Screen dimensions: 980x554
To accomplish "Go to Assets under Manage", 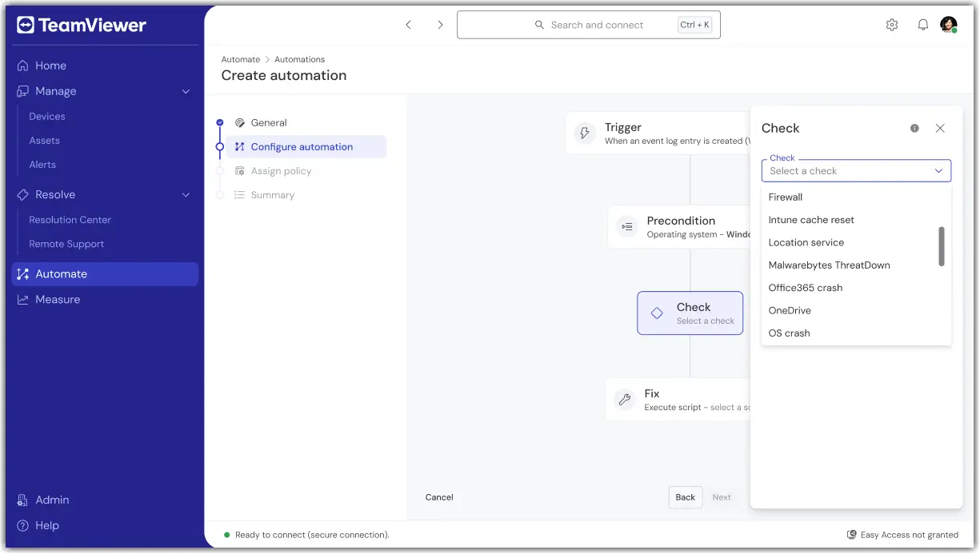I will point(45,141).
